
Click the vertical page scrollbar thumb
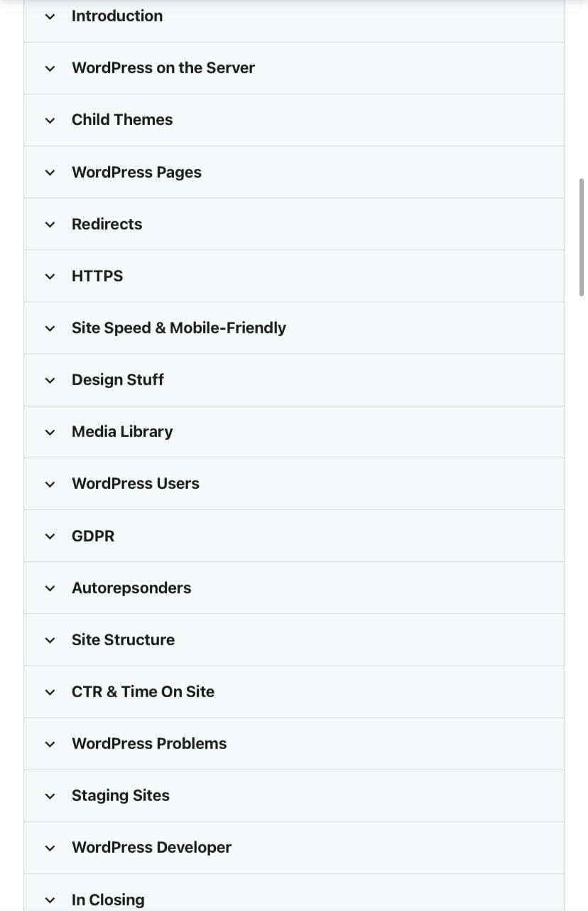[582, 237]
